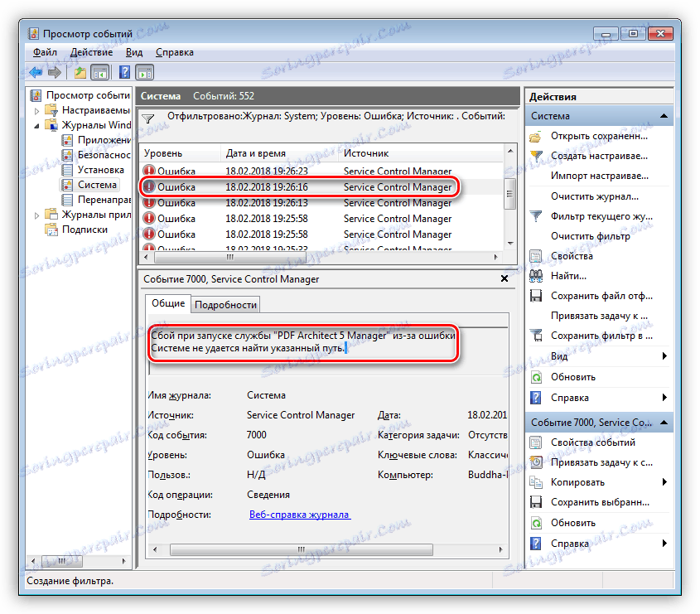Click the error icon of the 19:25:58 event row

click(149, 219)
